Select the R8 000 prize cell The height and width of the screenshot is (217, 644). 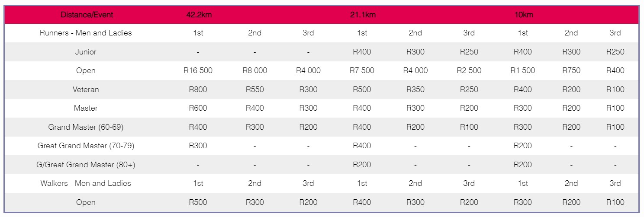pyautogui.click(x=255, y=70)
